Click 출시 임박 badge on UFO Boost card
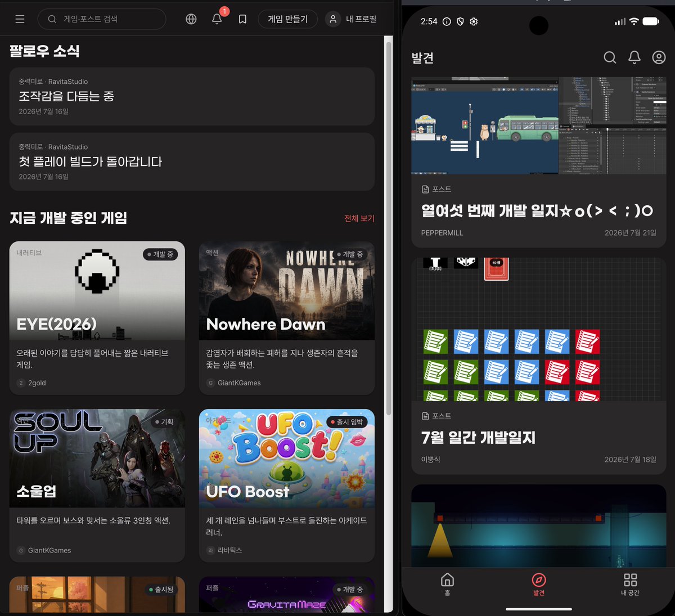 [347, 422]
